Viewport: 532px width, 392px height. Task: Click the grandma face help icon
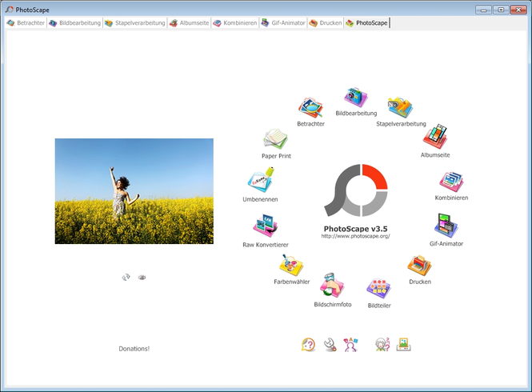click(382, 345)
